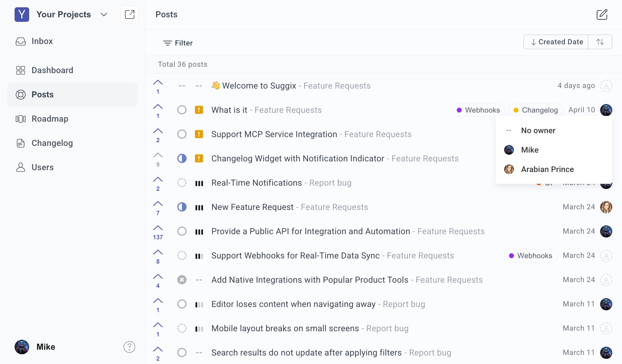622x364 pixels.
Task: Change priority bars of New Feature Request
Action: coord(199,207)
